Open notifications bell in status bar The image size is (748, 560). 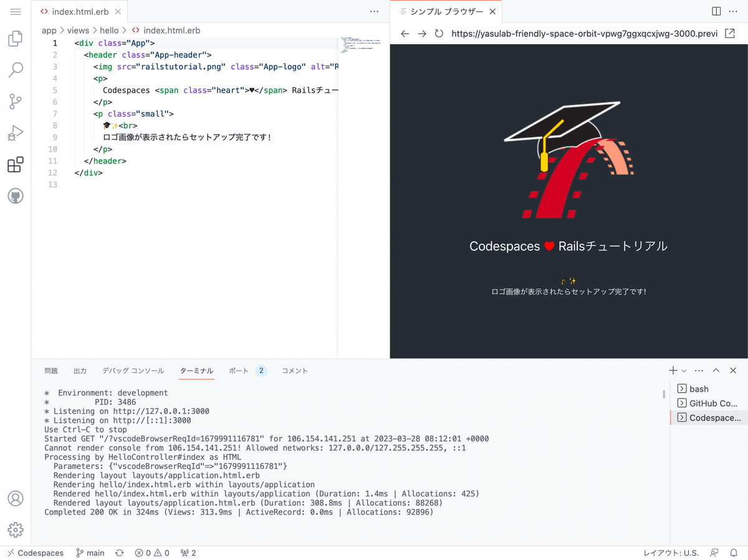coord(734,553)
